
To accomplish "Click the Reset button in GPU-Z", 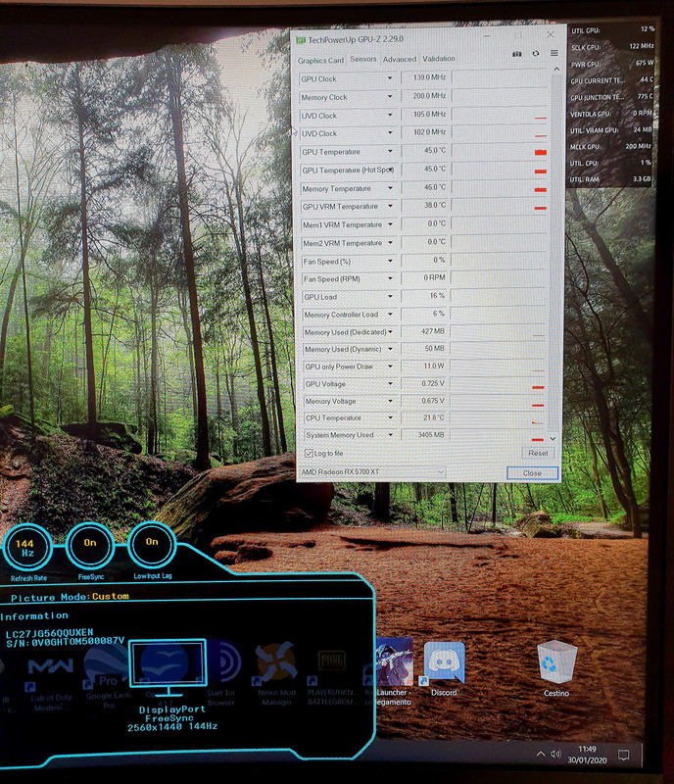I will 538,453.
